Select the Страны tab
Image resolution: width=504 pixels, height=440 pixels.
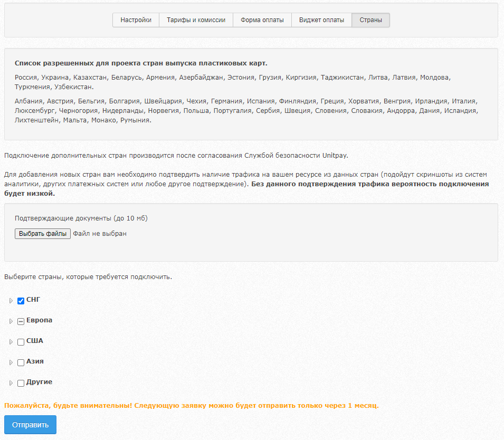(370, 20)
